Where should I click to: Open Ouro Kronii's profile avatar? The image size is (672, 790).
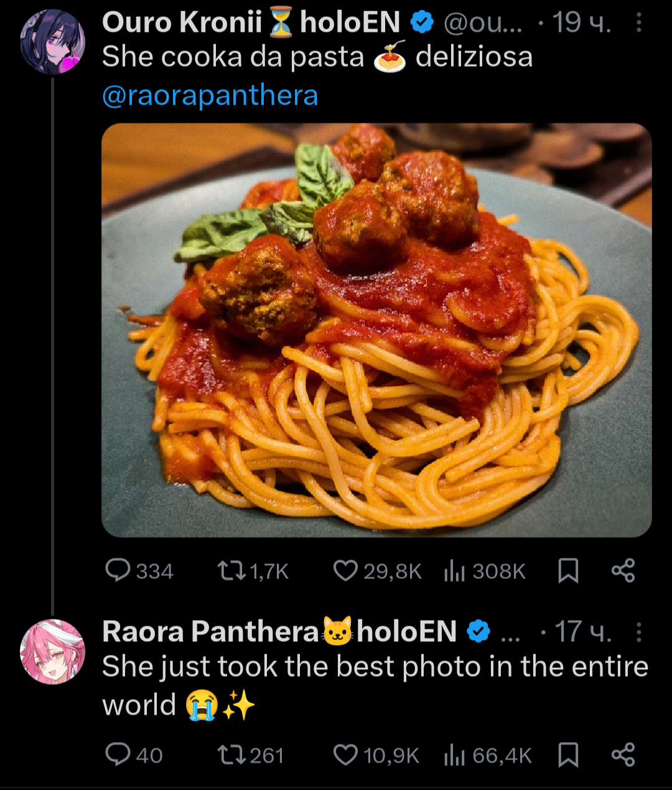(52, 42)
